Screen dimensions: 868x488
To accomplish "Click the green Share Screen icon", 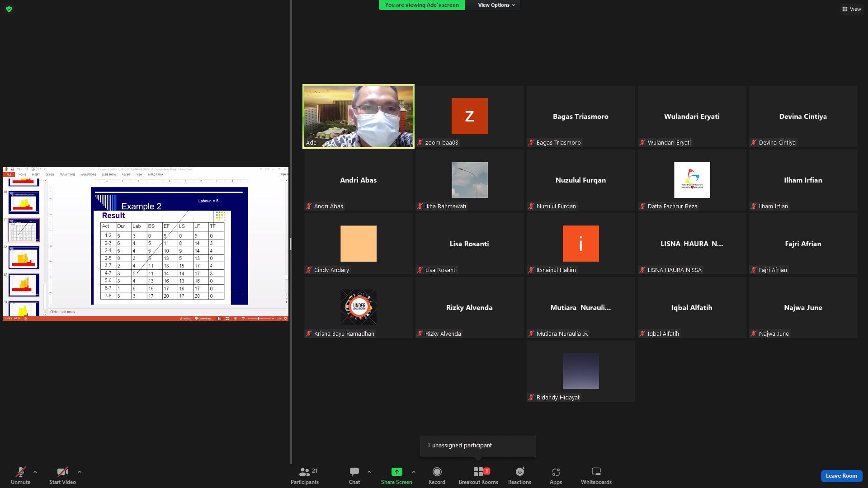I will (x=396, y=472).
